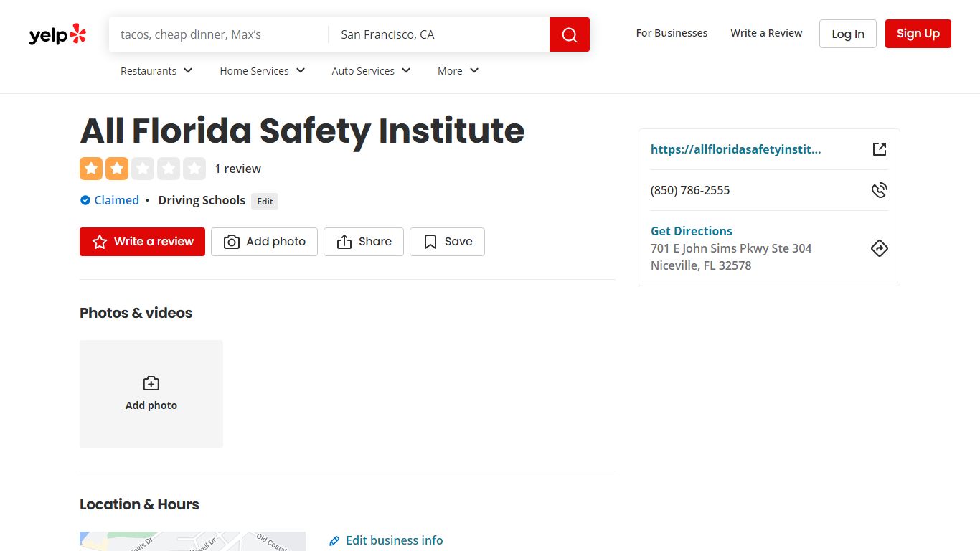Click the Niceville, FL 32578 text
The width and height of the screenshot is (980, 551).
point(701,265)
